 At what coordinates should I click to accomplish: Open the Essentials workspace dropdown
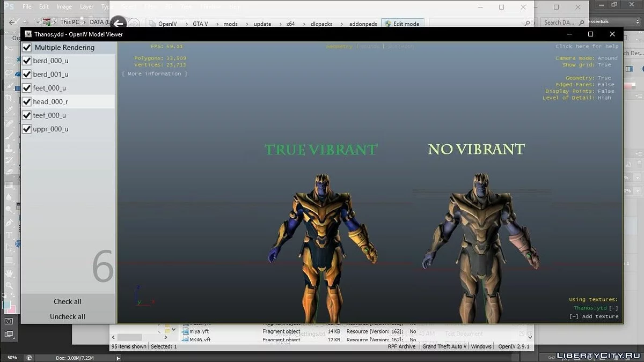coord(611,21)
